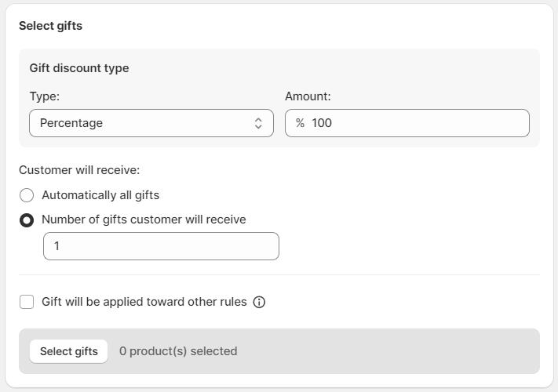Click the '0 product(s) selected' text
Viewport: 558px width, 392px height.
tap(178, 351)
